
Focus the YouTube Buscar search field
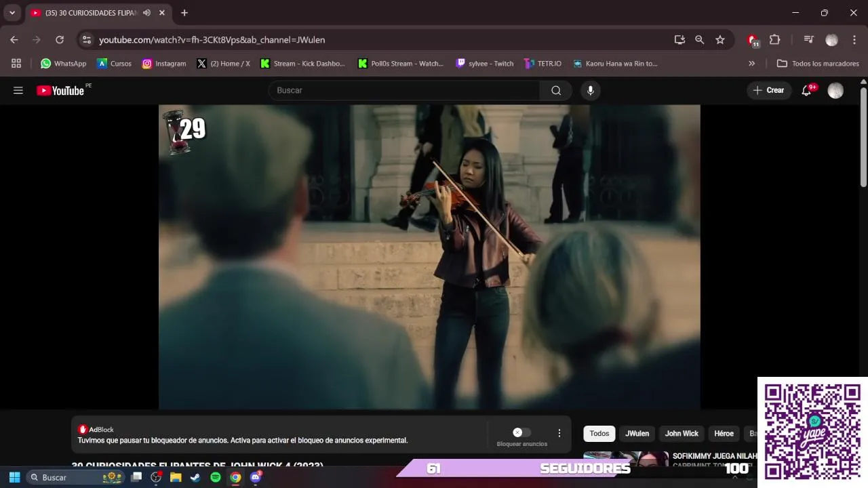(404, 90)
